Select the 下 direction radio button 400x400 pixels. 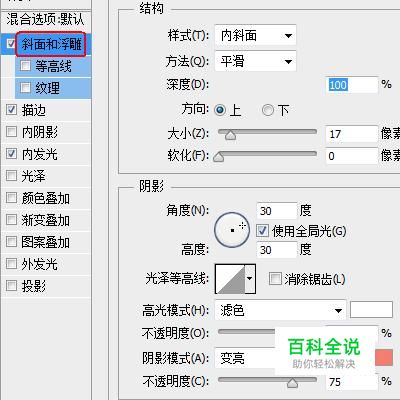click(x=268, y=110)
